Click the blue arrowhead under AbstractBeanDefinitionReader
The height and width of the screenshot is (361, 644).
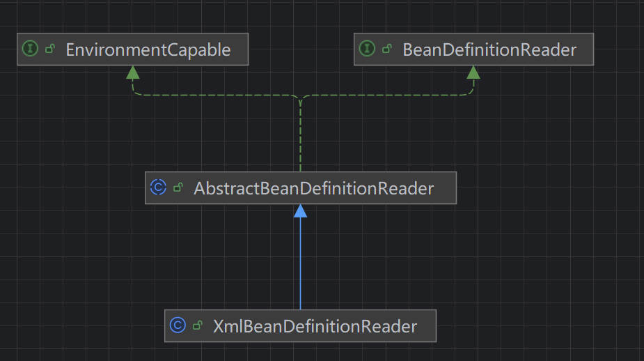(x=300, y=210)
